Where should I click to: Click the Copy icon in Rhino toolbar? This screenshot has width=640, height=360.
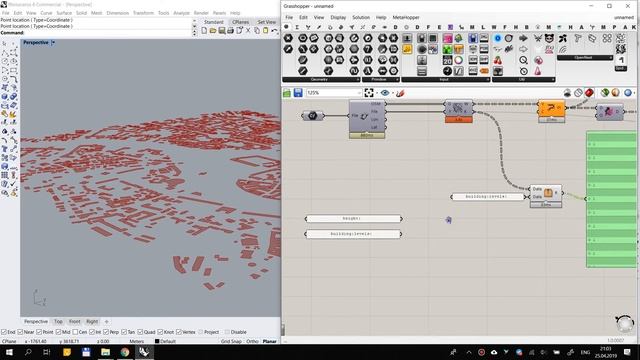[257, 31]
